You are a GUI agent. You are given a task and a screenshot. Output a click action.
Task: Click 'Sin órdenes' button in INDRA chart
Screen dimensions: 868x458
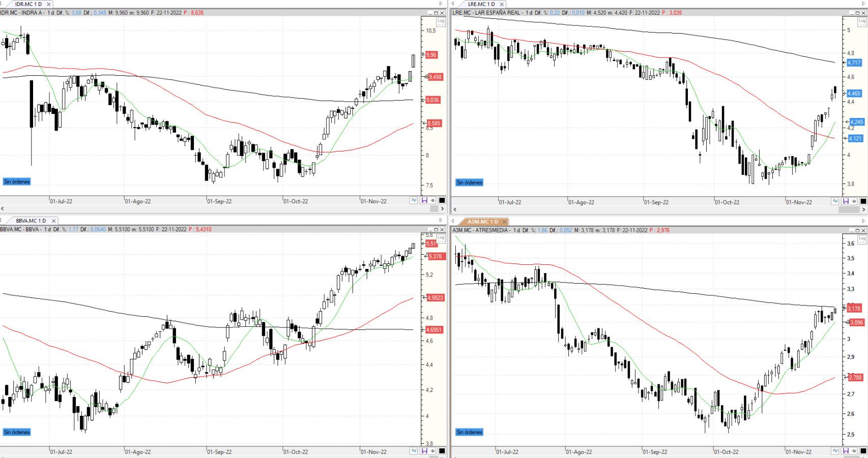17,181
